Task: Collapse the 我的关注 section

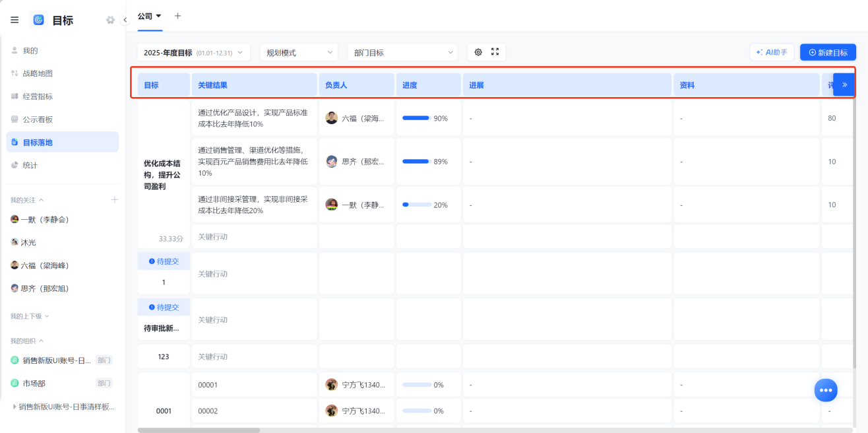Action: (27, 200)
